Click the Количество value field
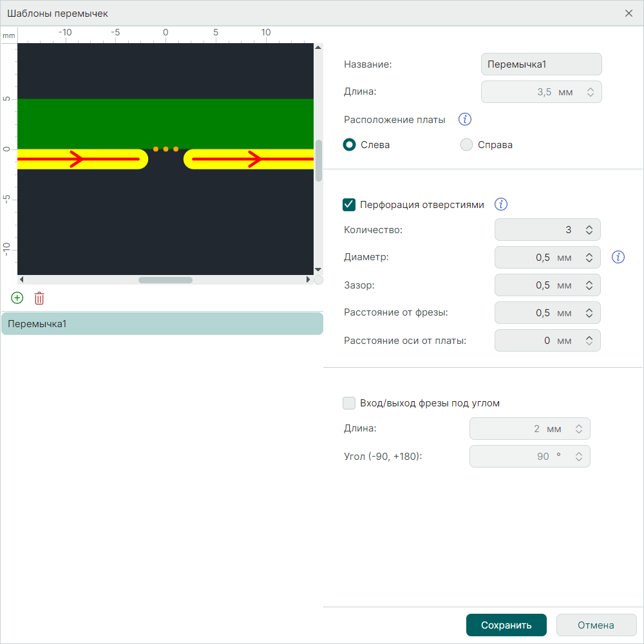644x644 pixels. 547,230
